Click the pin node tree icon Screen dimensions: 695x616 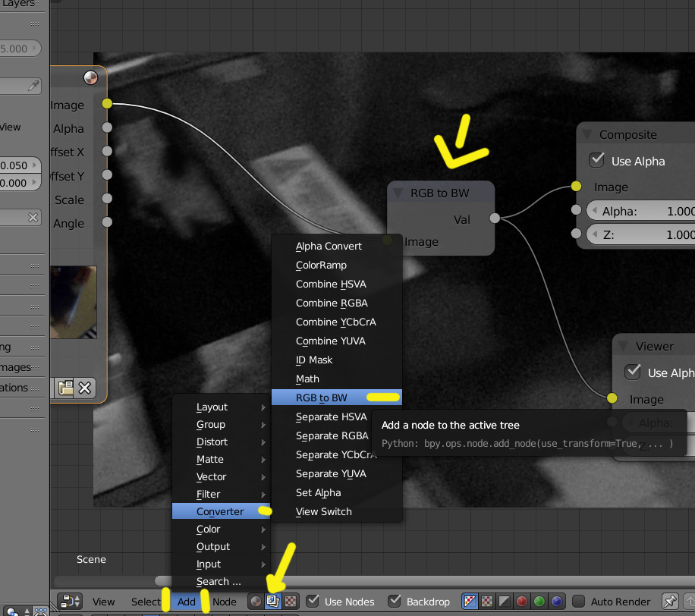[x=670, y=602]
